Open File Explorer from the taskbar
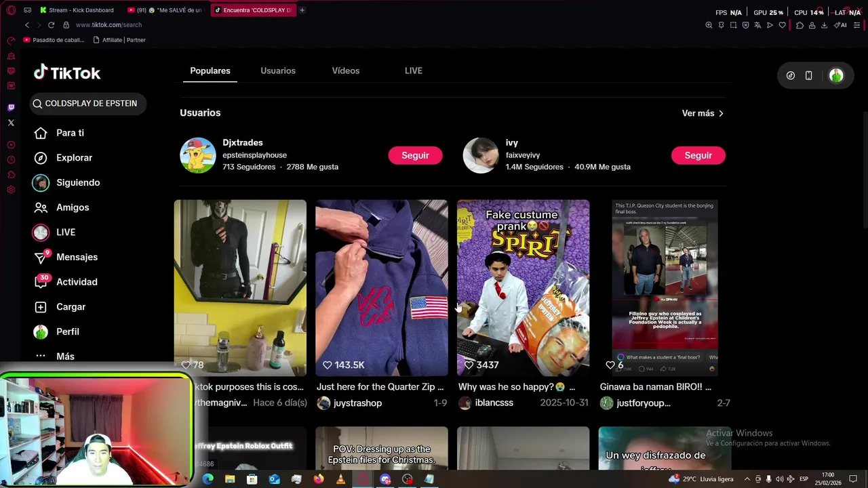This screenshot has height=488, width=868. click(230, 479)
